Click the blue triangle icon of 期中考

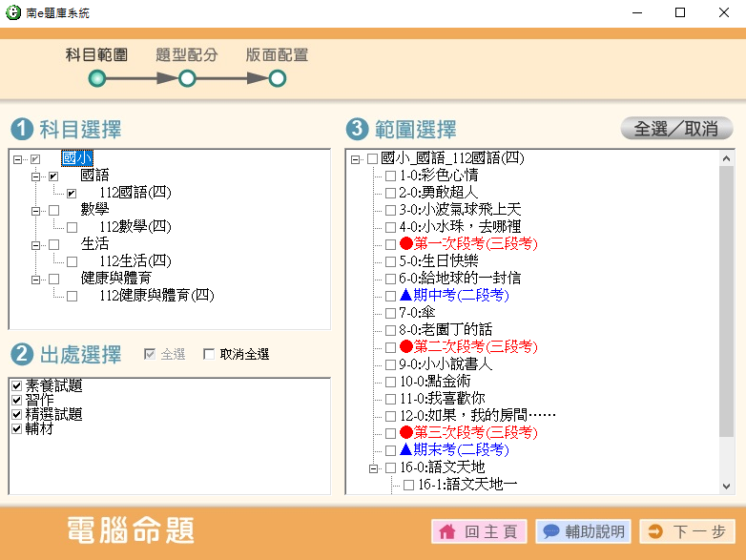[405, 295]
